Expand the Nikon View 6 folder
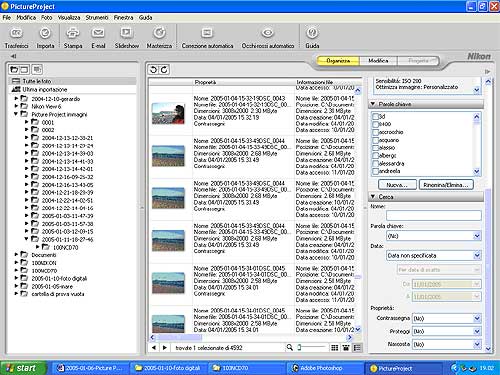This screenshot has width=500, height=375. coord(16,106)
